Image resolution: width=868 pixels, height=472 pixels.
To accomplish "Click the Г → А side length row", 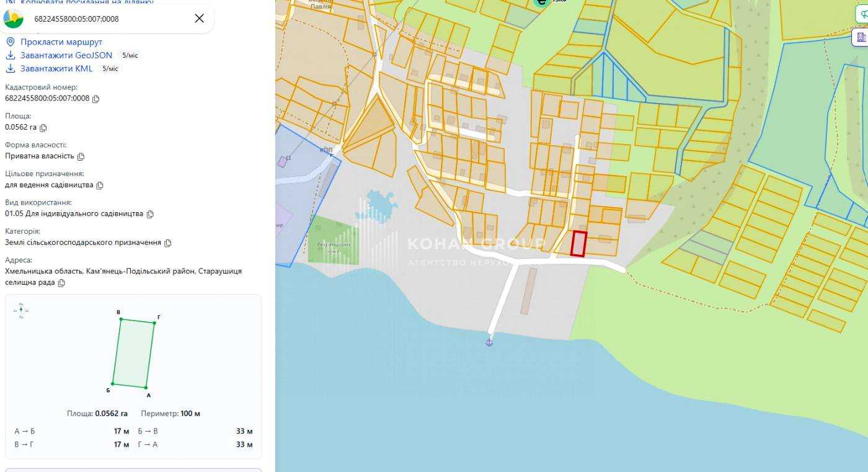I will click(195, 445).
